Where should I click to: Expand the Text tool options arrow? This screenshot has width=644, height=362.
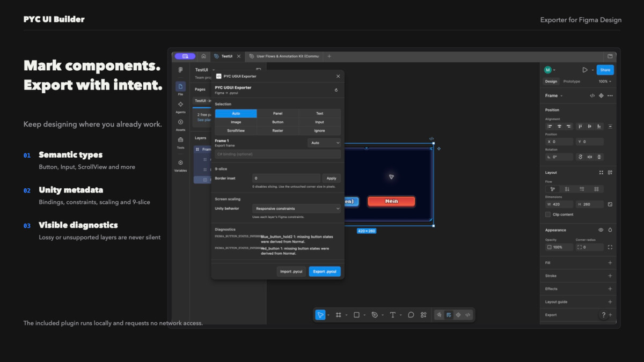pos(401,315)
